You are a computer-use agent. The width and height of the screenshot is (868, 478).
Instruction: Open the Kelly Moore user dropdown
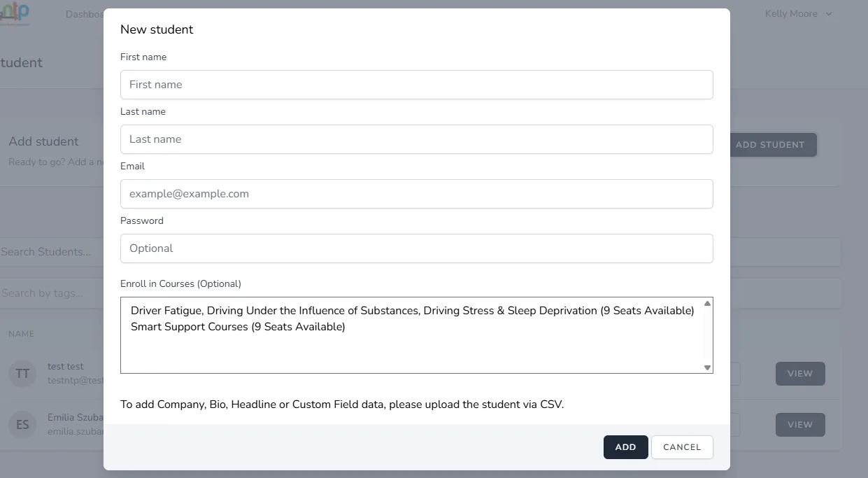click(798, 13)
